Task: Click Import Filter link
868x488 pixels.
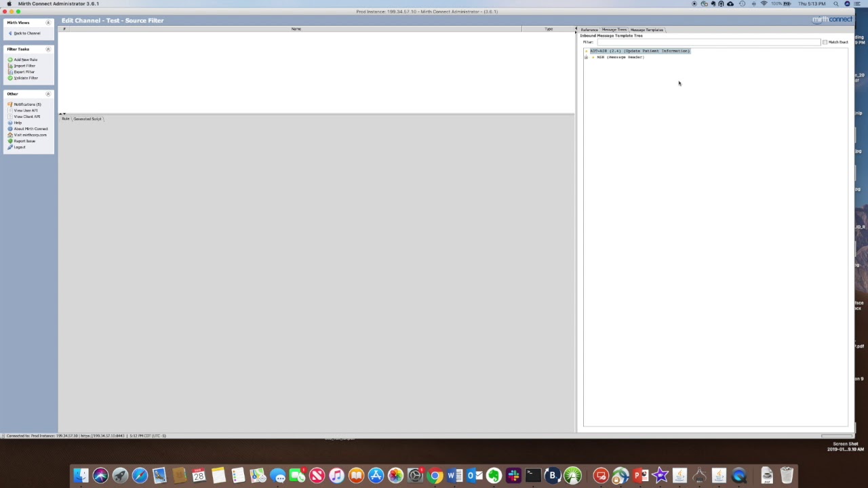Action: click(24, 66)
